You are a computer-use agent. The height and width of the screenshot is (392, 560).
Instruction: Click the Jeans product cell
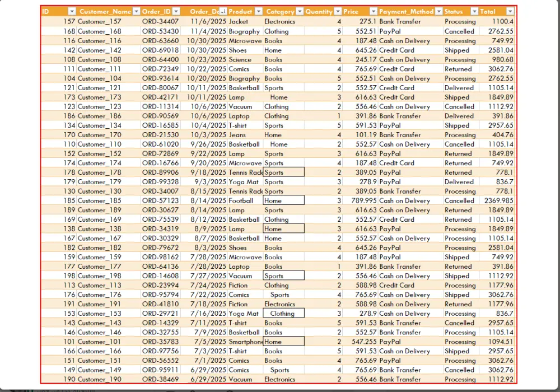pos(245,134)
